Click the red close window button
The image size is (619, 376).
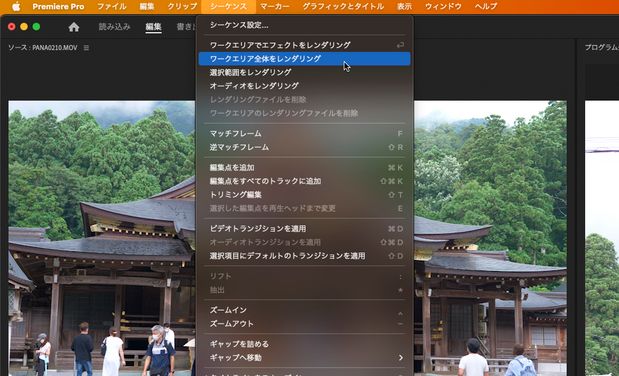click(12, 26)
